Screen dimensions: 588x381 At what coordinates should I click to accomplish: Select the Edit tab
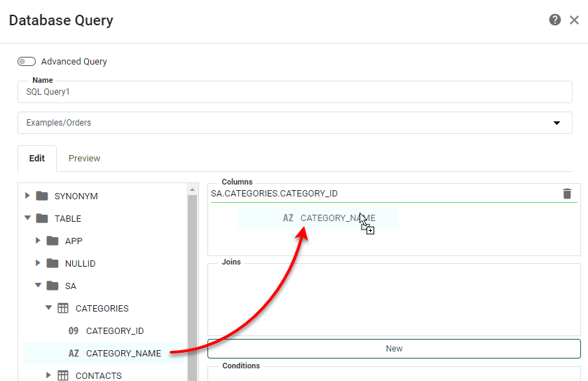(x=37, y=158)
